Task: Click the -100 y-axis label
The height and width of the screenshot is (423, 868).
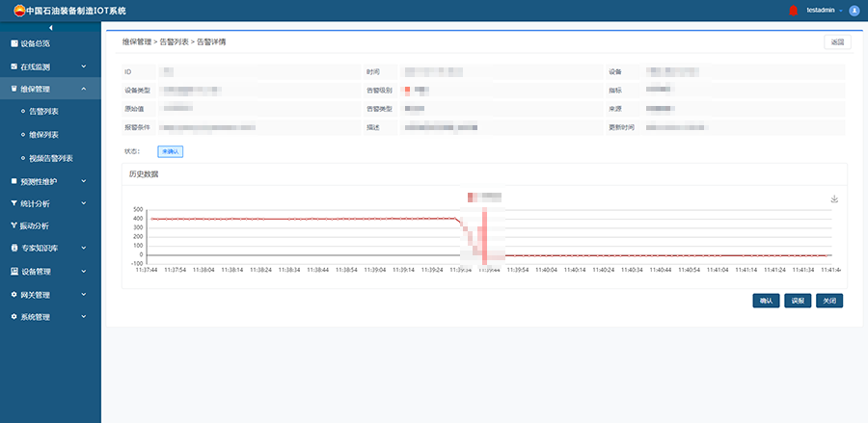Action: [137, 264]
